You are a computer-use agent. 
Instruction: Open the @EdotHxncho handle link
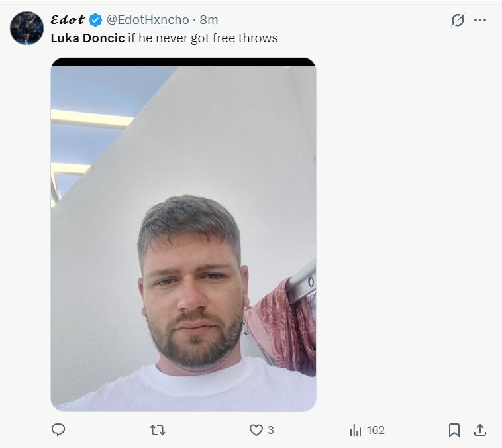(x=148, y=20)
